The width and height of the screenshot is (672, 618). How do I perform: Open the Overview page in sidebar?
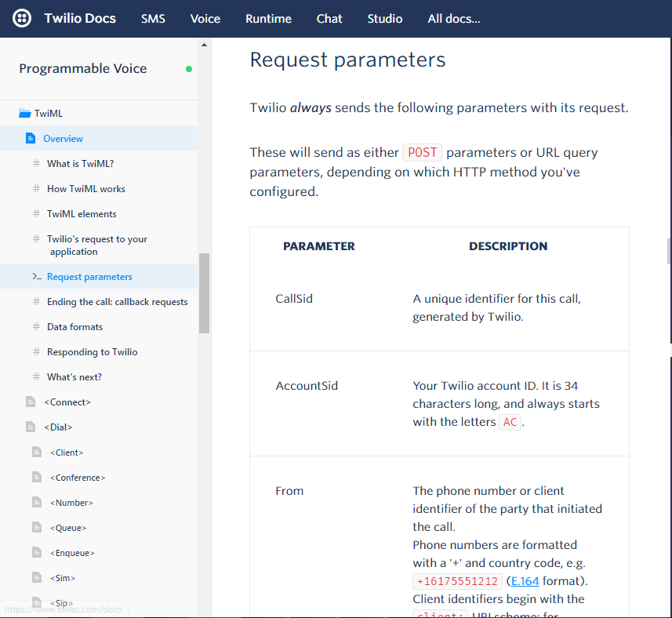point(63,139)
